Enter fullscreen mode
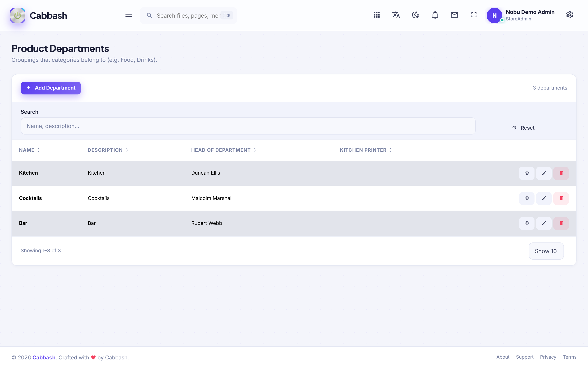 474,15
